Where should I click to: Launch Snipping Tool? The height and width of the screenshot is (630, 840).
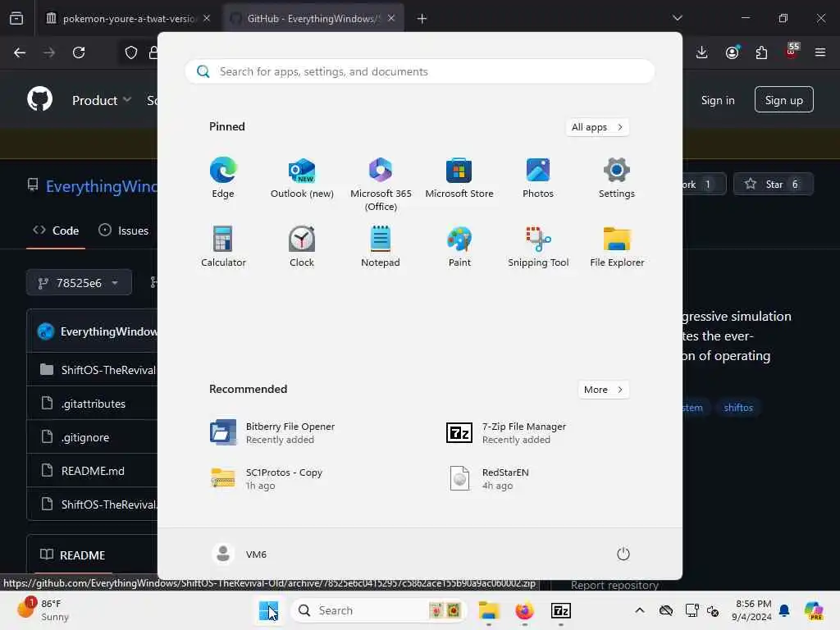point(538,246)
